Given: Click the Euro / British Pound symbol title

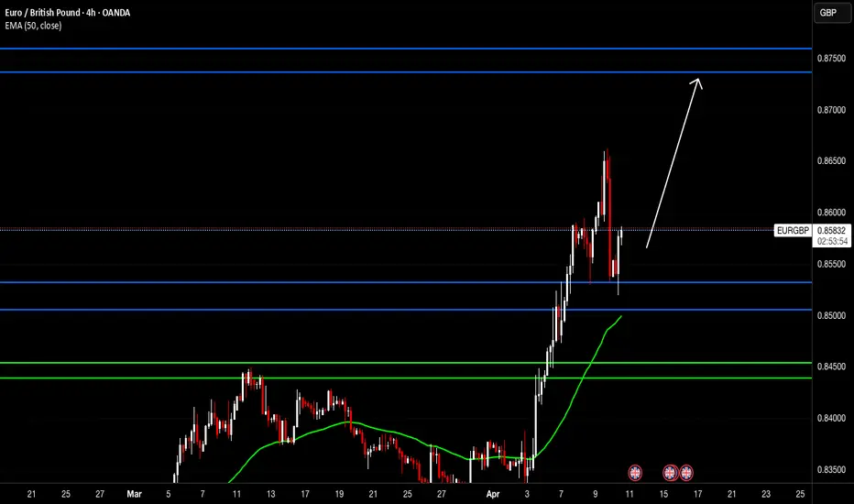Looking at the screenshot, I should click(68, 13).
